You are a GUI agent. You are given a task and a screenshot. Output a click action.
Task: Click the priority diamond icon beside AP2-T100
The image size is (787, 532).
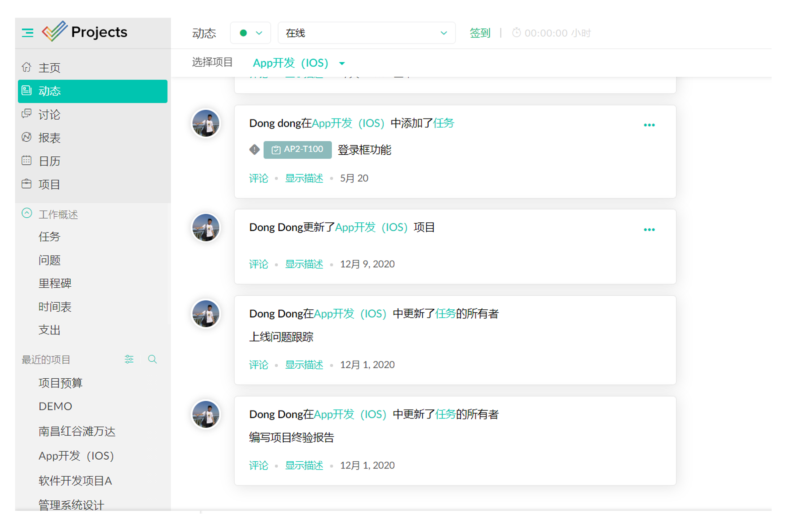254,149
